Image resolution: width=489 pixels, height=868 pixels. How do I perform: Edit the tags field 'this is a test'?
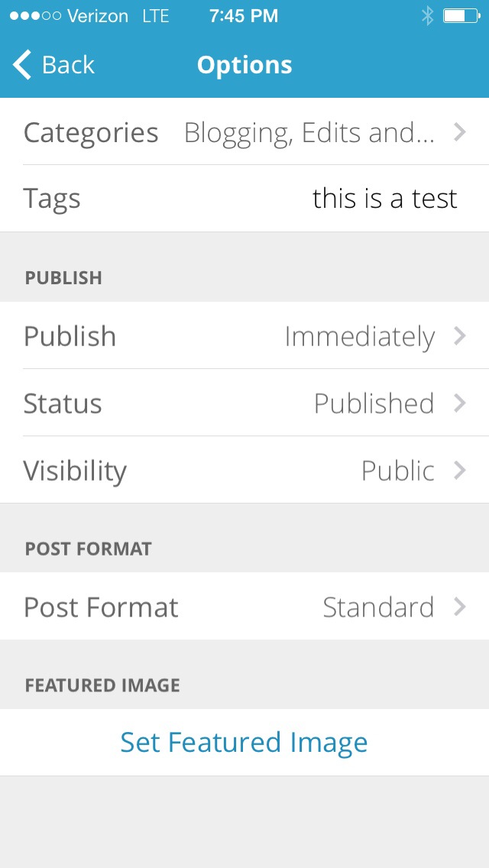tap(384, 199)
